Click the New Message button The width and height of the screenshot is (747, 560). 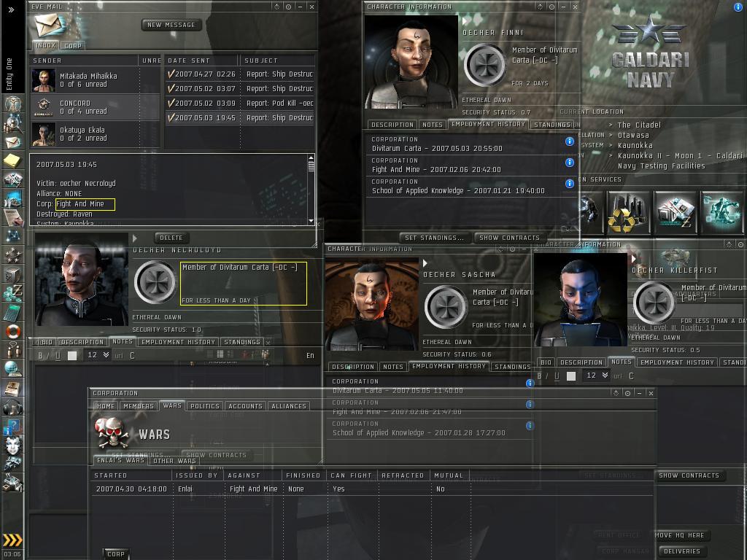click(171, 25)
